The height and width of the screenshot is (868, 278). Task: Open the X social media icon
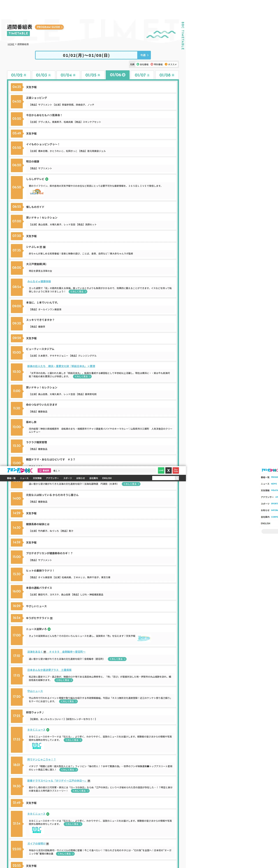[168, 470]
